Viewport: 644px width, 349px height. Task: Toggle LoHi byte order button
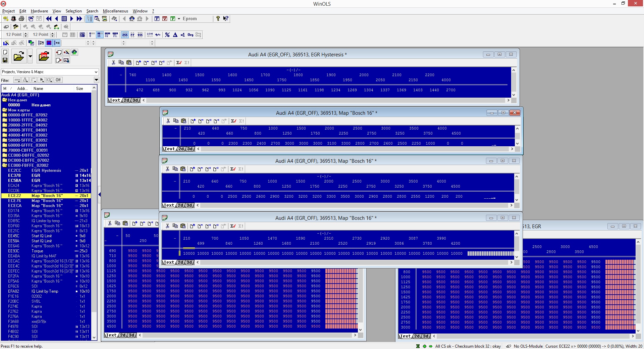pyautogui.click(x=150, y=35)
